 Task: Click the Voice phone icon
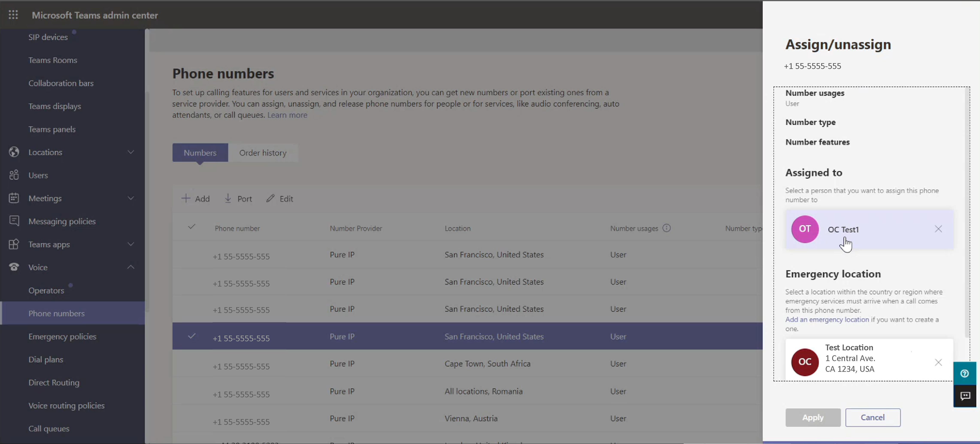tap(14, 267)
